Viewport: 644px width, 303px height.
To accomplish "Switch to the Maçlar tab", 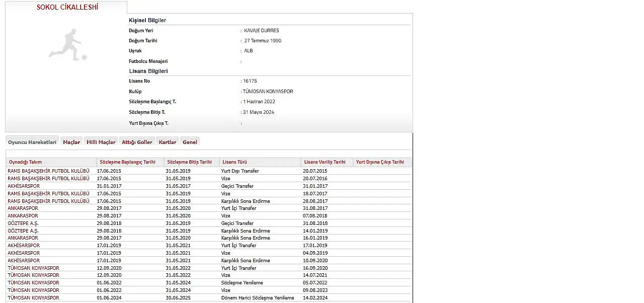I will pos(71,142).
